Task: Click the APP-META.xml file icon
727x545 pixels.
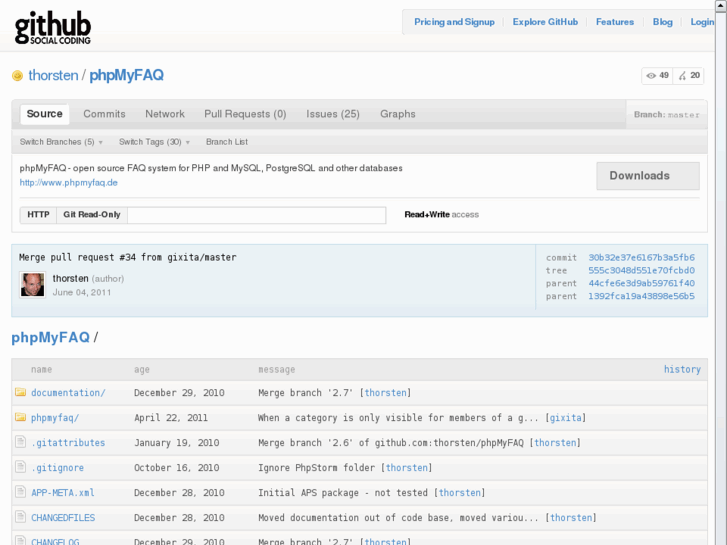Action: (20, 492)
